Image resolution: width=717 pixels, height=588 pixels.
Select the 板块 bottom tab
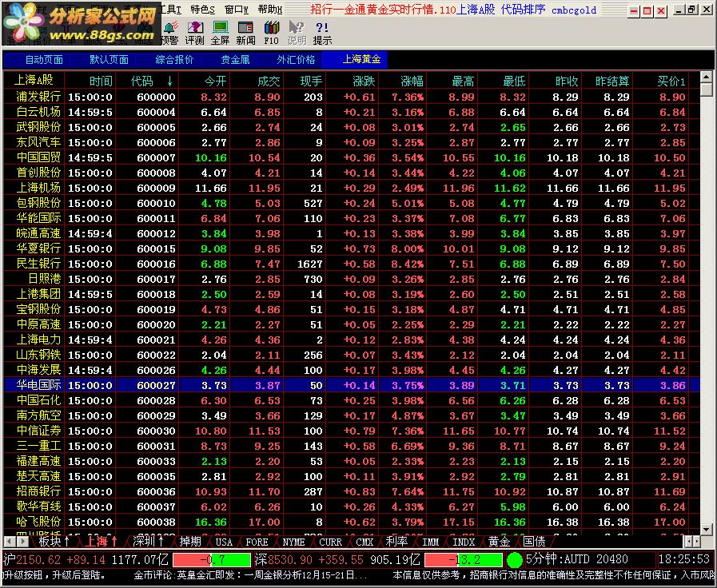[54, 542]
